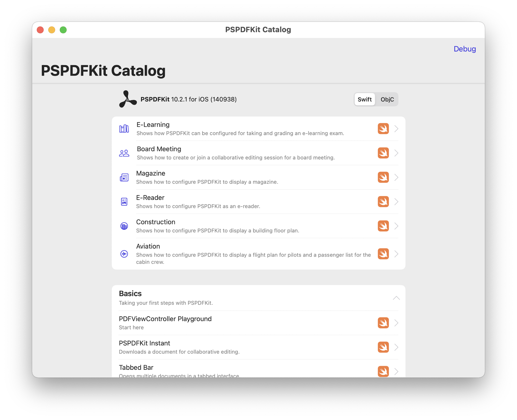Click the Aviation flight plan description

[x=253, y=259]
